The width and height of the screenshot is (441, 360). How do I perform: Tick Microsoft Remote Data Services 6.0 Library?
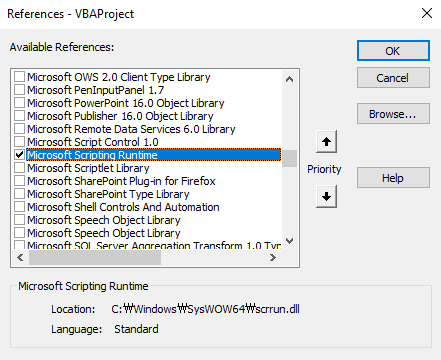click(19, 129)
